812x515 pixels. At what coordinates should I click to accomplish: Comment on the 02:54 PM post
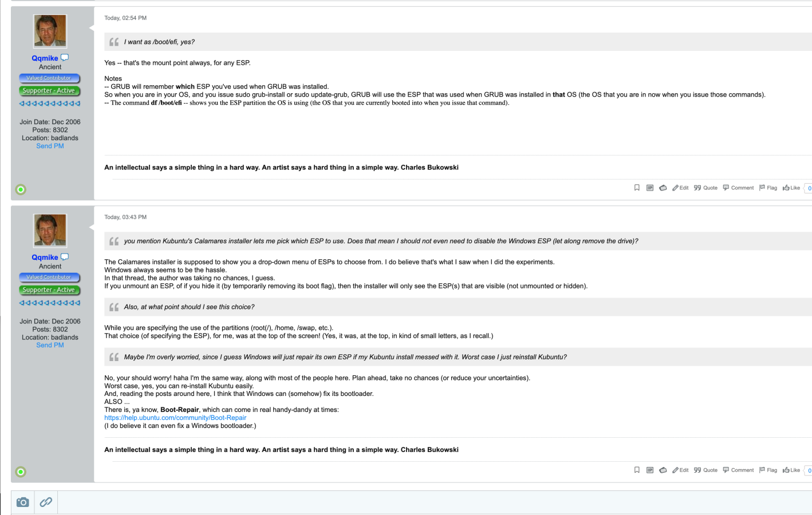(x=738, y=188)
